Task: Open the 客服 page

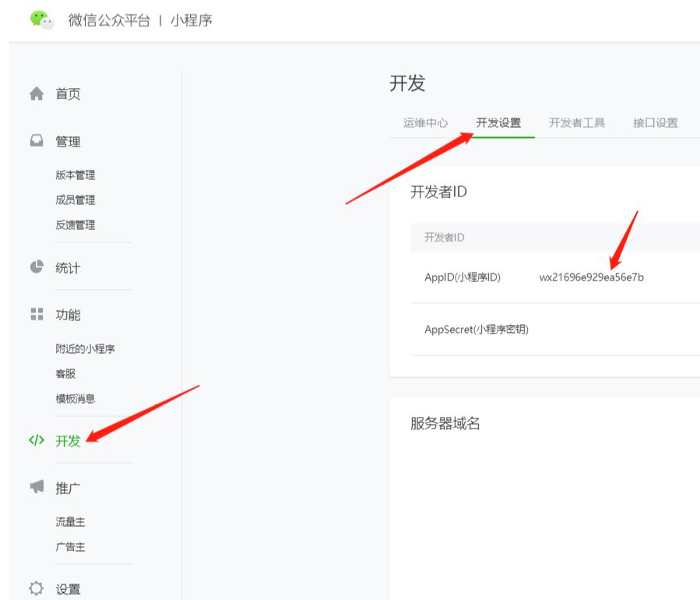Action: click(65, 373)
